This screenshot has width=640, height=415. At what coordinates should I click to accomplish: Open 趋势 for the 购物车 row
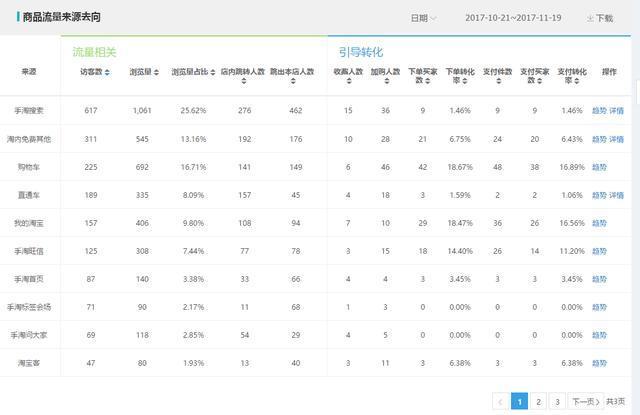coord(599,167)
